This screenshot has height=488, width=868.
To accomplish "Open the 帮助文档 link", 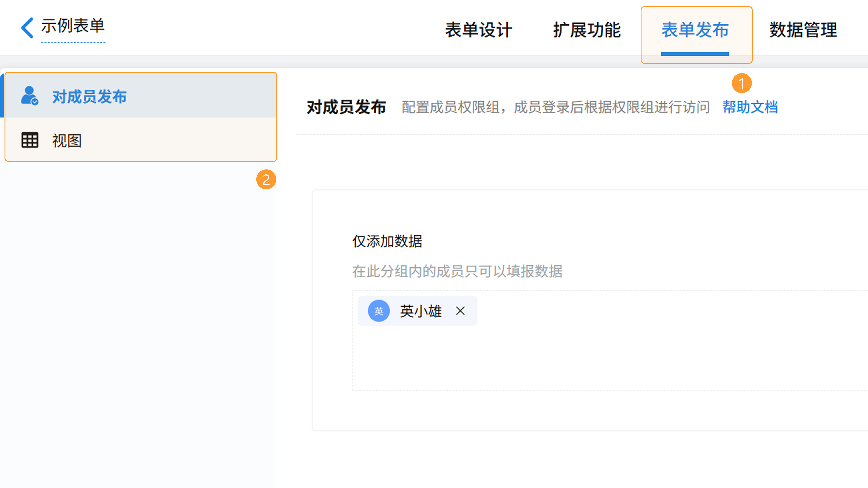I will (x=750, y=107).
